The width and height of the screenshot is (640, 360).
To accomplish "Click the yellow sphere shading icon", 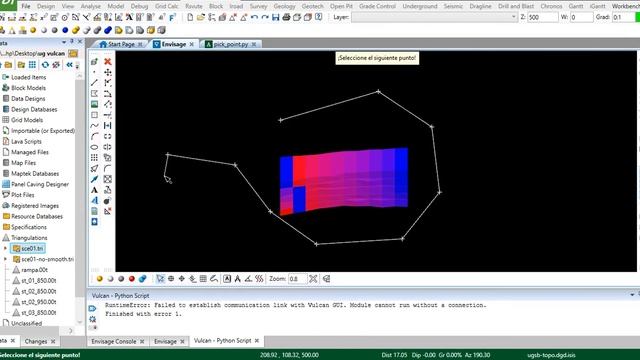I will (x=33, y=30).
